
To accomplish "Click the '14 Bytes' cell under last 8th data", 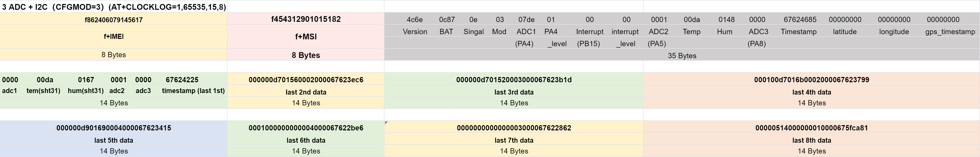I will tap(812, 151).
